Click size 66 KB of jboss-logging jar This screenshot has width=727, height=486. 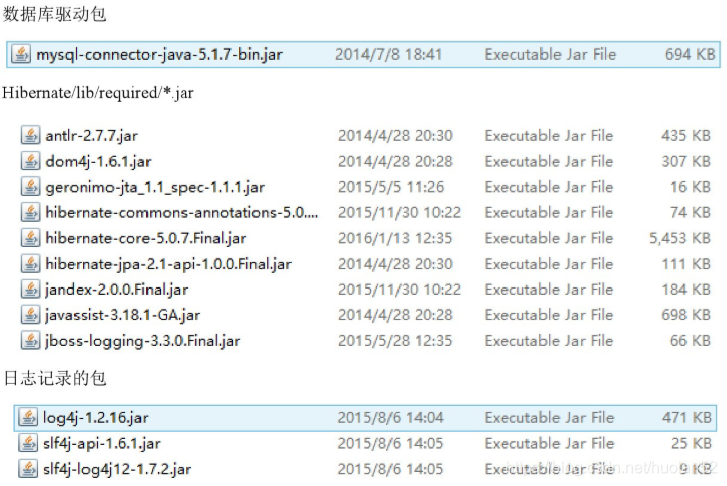(690, 341)
